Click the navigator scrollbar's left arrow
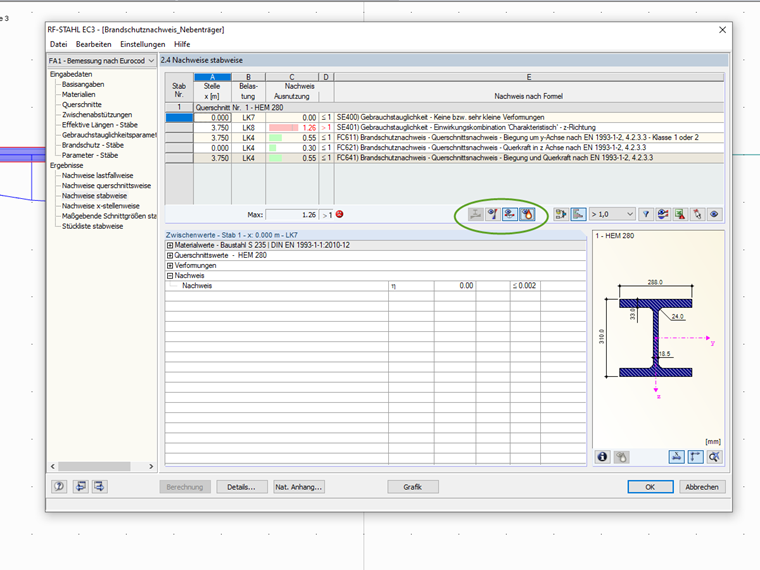The image size is (760, 570). 53,466
